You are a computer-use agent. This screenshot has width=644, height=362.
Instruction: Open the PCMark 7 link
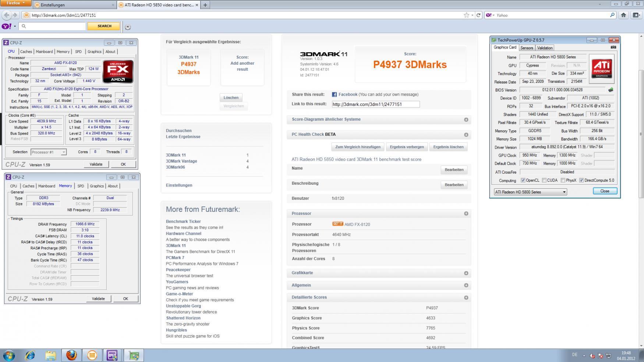(x=175, y=258)
